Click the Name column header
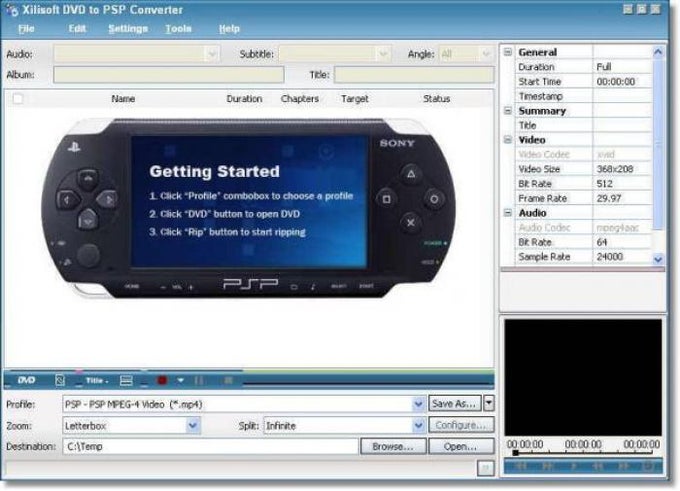Screen dimensions: 680x491 tap(123, 99)
